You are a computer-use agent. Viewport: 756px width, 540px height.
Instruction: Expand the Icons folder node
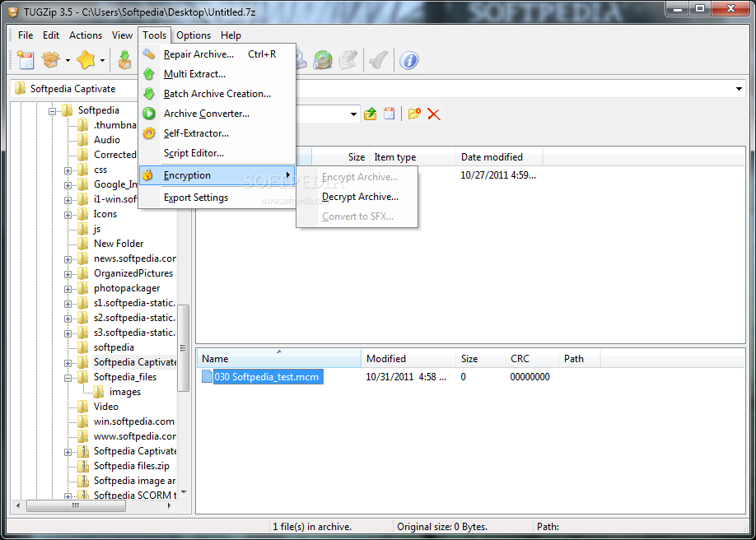point(68,215)
